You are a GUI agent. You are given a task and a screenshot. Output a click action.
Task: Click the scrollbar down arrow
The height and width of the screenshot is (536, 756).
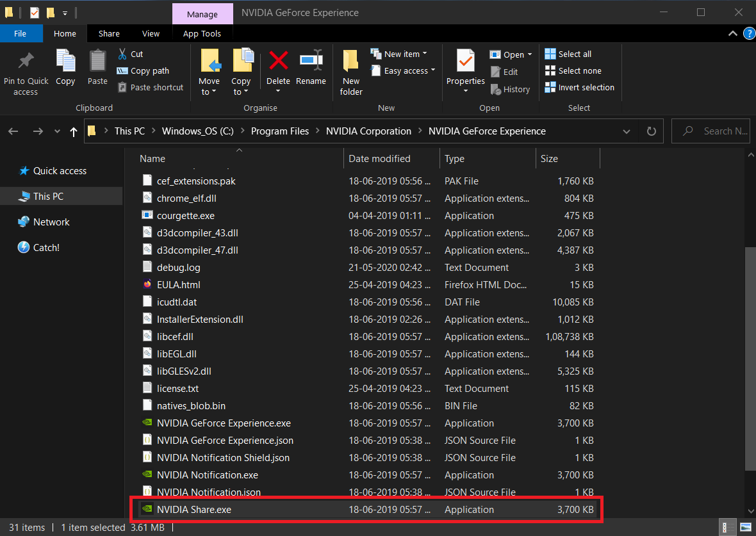point(751,512)
